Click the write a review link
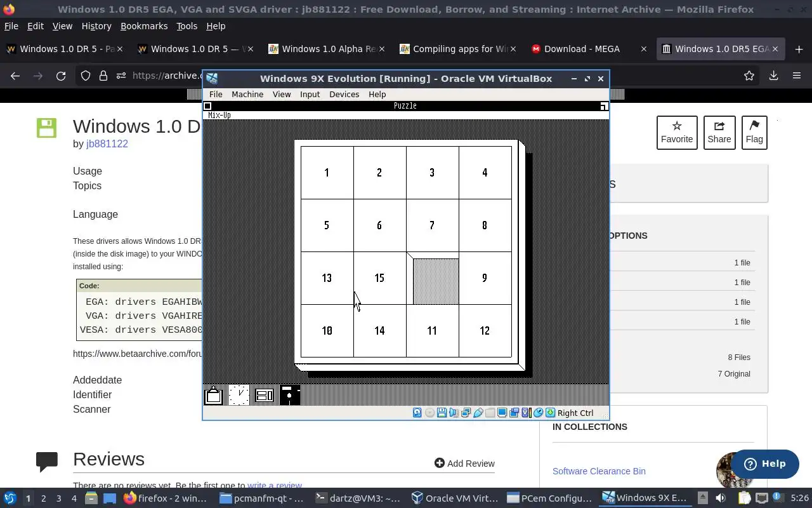Screen dimensions: 812x508 275,486
